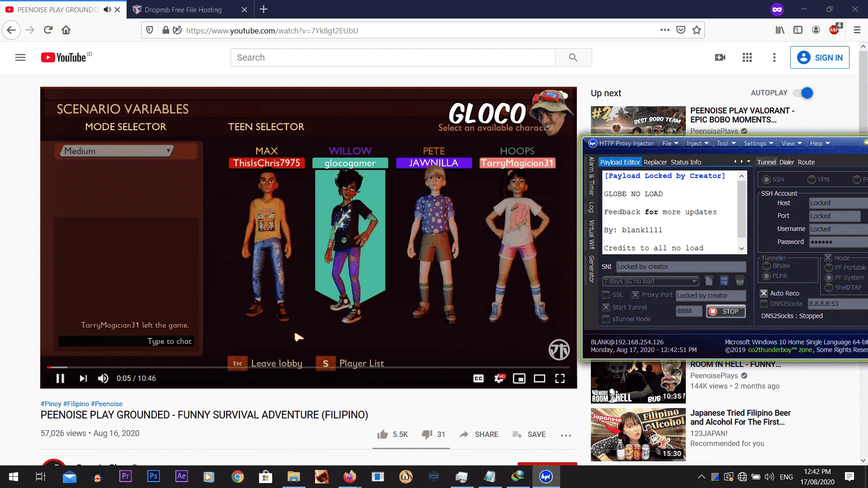868x488 pixels.
Task: Open Firefox application menu
Action: pyautogui.click(x=857, y=30)
